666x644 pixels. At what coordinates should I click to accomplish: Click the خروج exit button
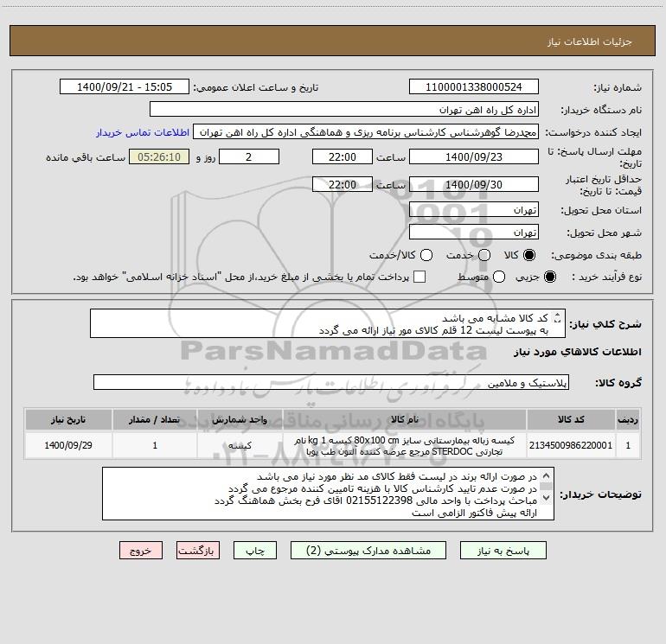(141, 550)
